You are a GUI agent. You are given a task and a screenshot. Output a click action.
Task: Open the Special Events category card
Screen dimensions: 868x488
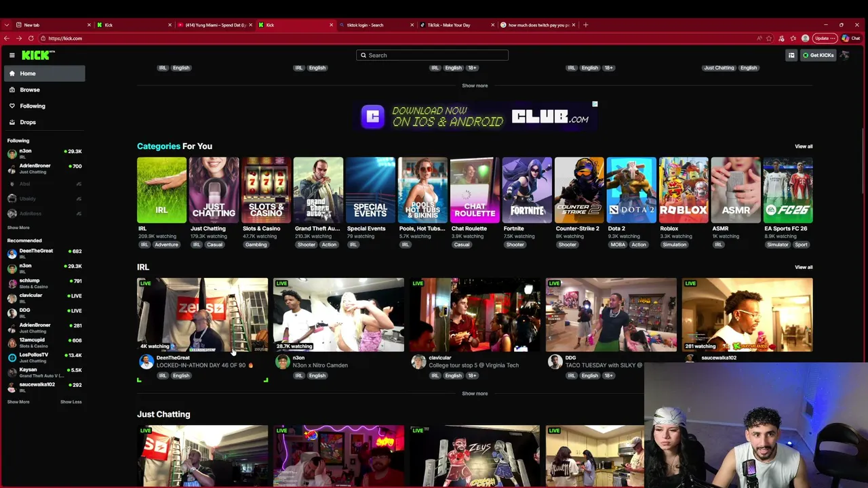click(x=370, y=190)
